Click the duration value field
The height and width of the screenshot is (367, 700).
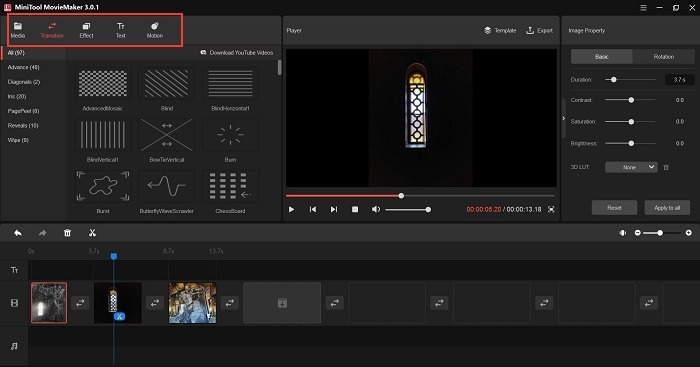679,79
